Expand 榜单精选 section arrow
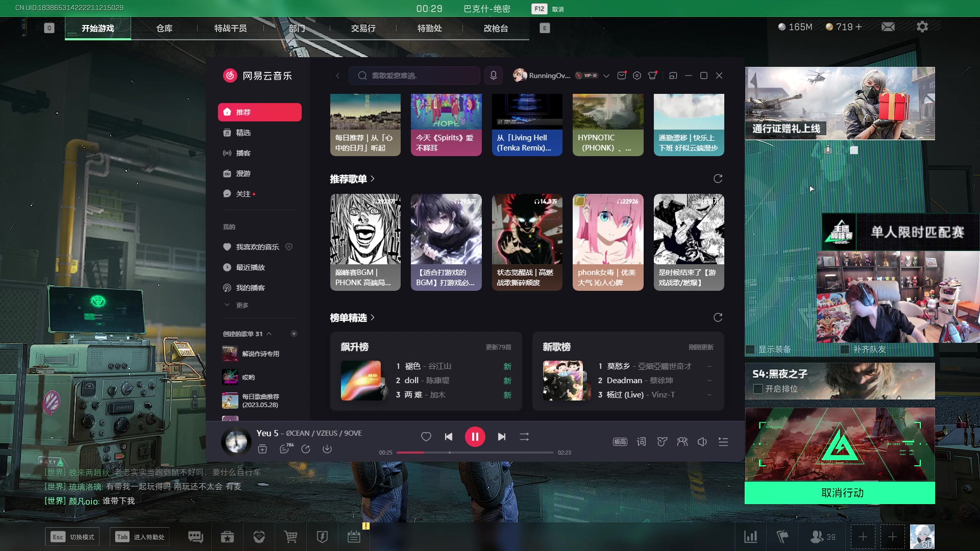Image resolution: width=980 pixels, height=551 pixels. tap(373, 317)
